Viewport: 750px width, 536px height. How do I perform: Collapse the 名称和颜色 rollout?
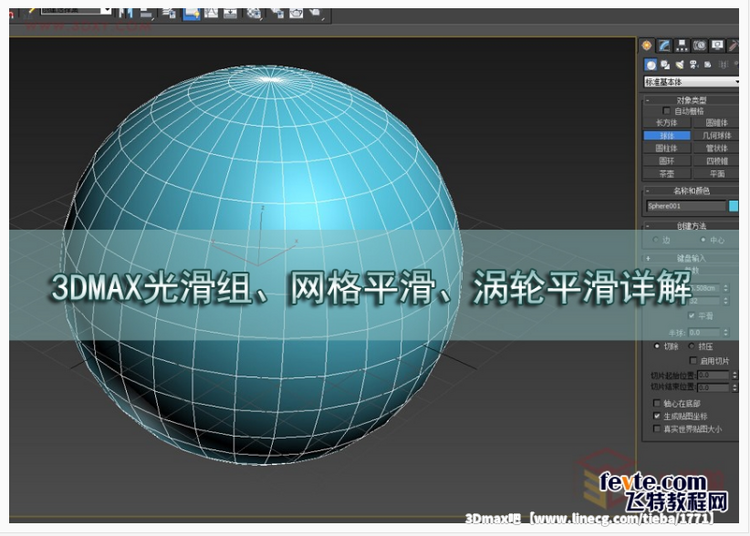pos(691,191)
